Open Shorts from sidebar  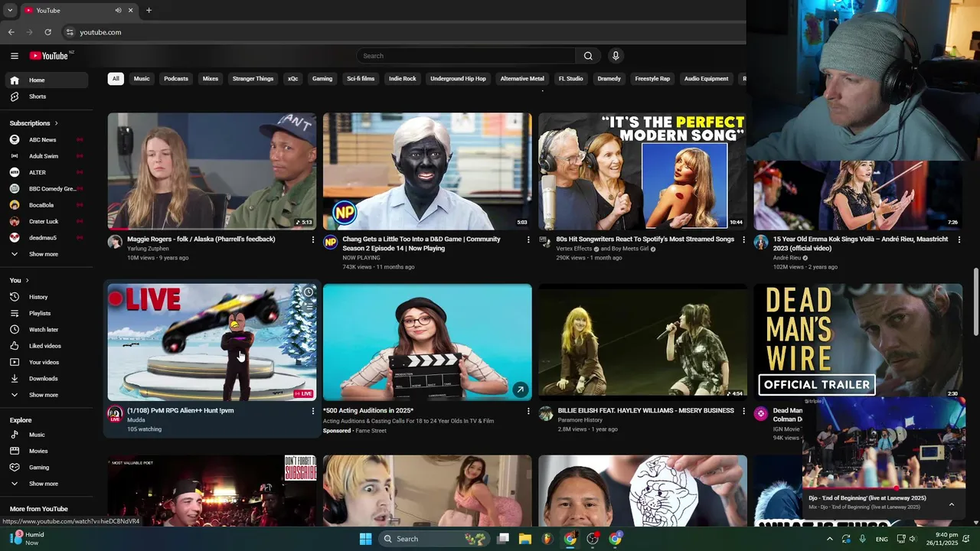click(46, 96)
